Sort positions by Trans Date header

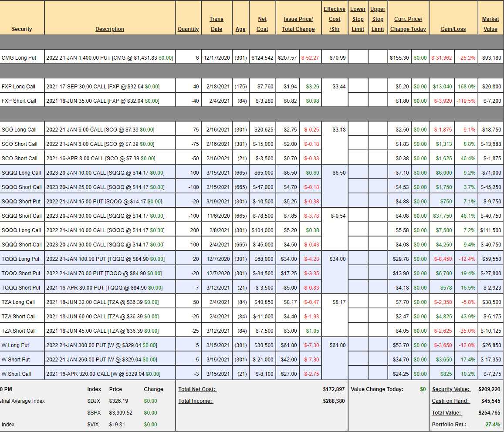pyautogui.click(x=216, y=24)
